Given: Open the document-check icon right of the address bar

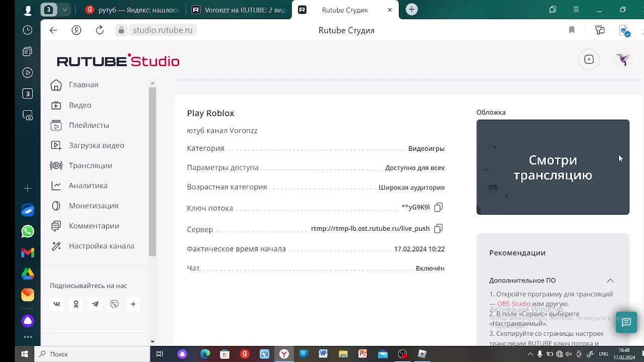Looking at the screenshot, I should pos(625,31).
